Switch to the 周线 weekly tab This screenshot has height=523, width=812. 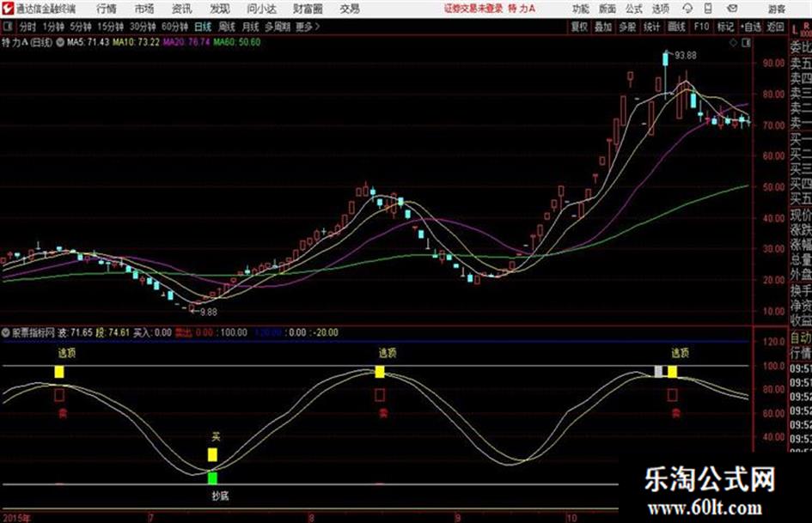(227, 27)
